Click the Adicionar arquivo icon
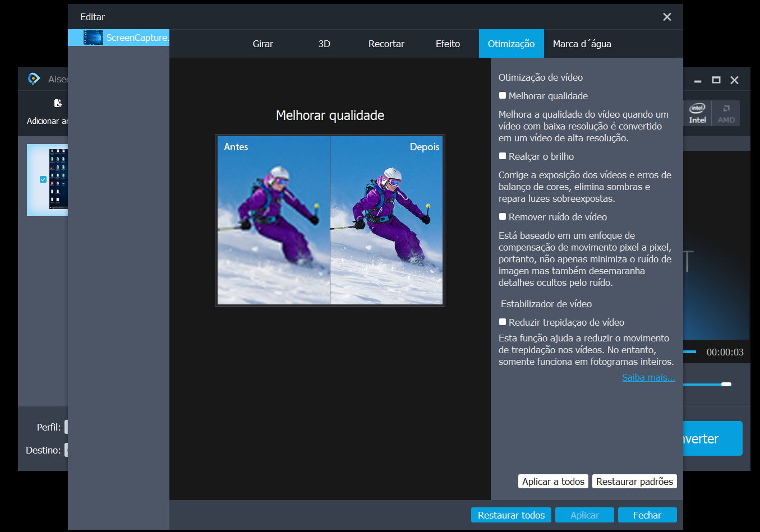 [57, 104]
